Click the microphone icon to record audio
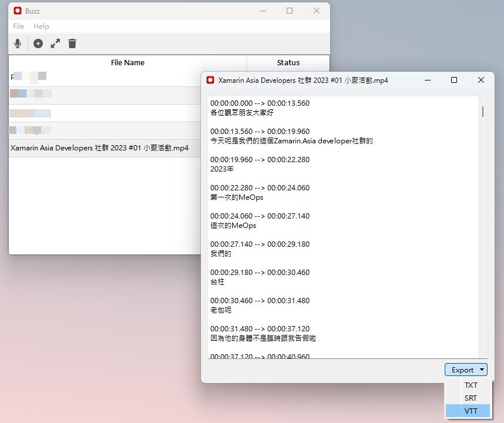 pyautogui.click(x=18, y=43)
